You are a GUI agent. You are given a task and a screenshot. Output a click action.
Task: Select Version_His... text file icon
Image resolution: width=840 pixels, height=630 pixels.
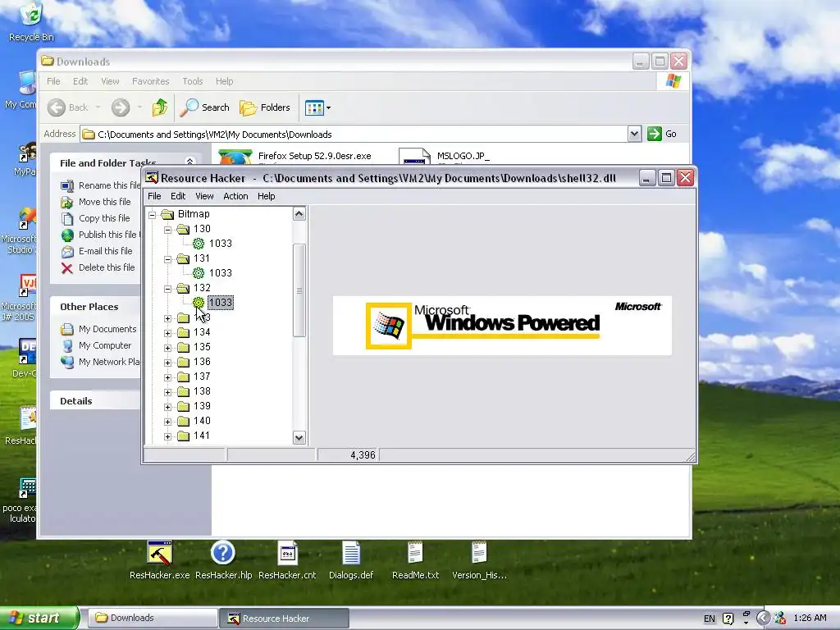[479, 553]
